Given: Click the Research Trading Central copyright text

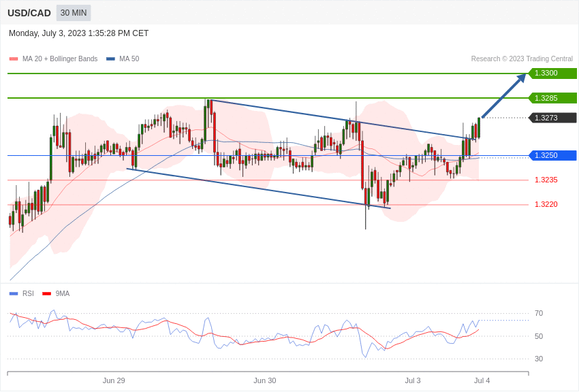Looking at the screenshot, I should [x=522, y=59].
